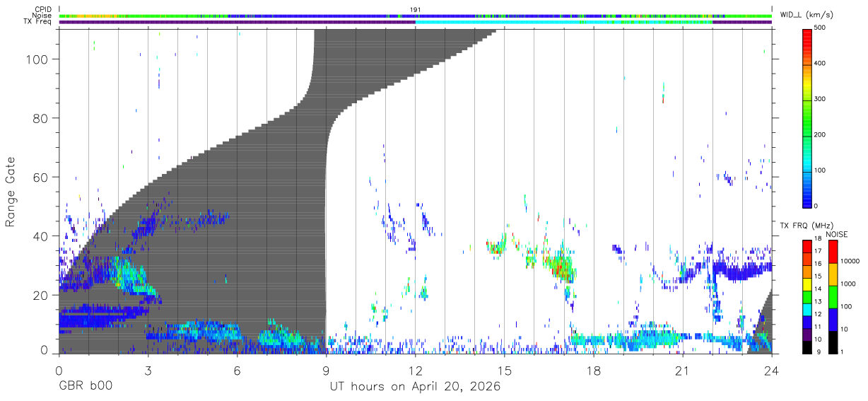Select the 400 tick on width colorbar
Viewport: 868px width, 401px height.
point(821,64)
